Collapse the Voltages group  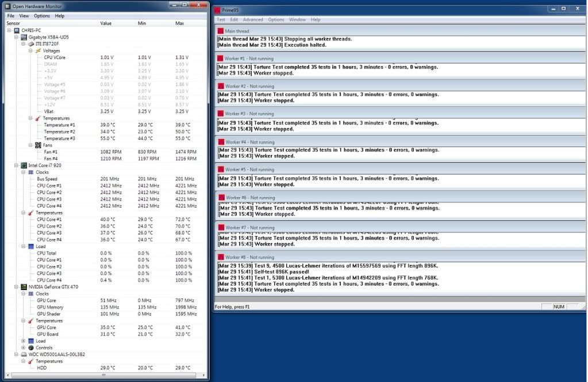(30, 51)
